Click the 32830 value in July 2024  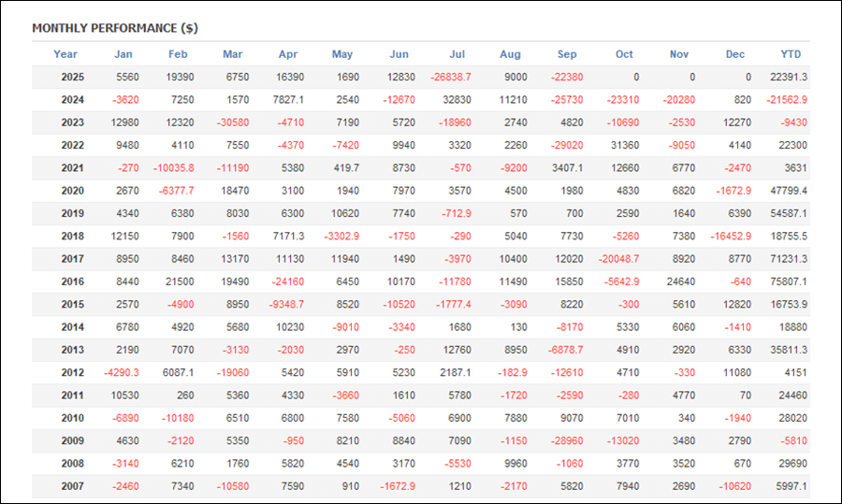tap(456, 100)
